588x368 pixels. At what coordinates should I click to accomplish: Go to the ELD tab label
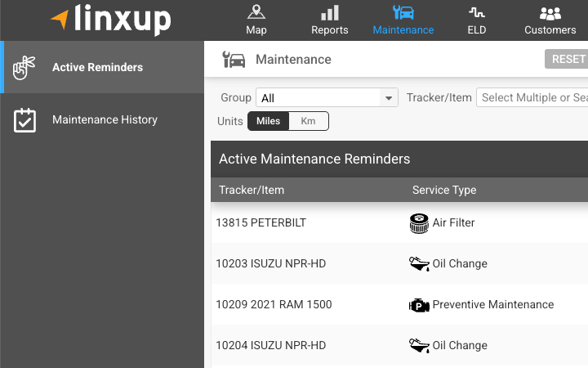477,30
